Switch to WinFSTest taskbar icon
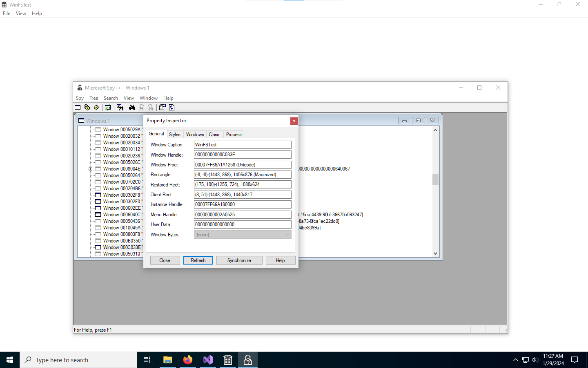 click(228, 360)
